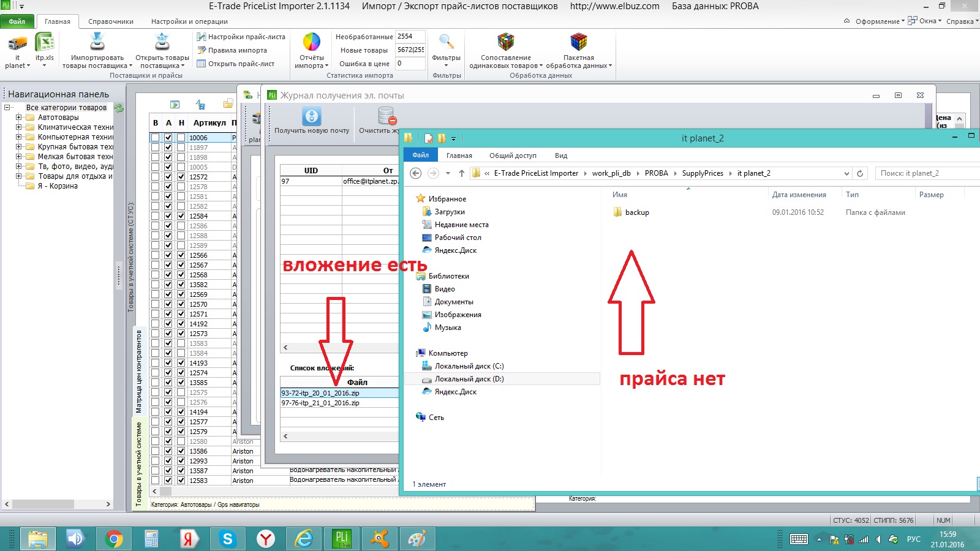980x551 pixels.
Task: Click the it planet supplier truck icon
Action: coord(17,43)
